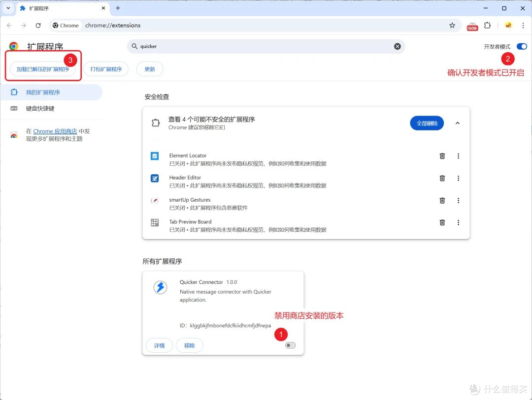Click the 所有扩展程序 heading
The height and width of the screenshot is (400, 532).
click(x=162, y=261)
